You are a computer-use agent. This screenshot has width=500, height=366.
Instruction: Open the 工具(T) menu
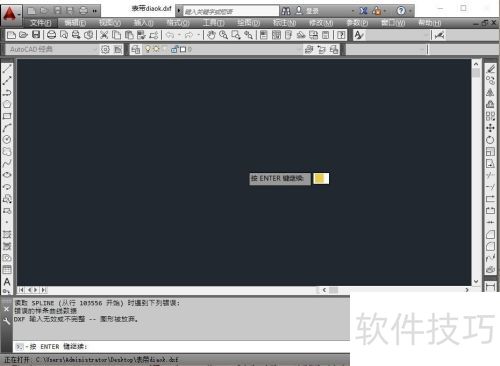213,23
